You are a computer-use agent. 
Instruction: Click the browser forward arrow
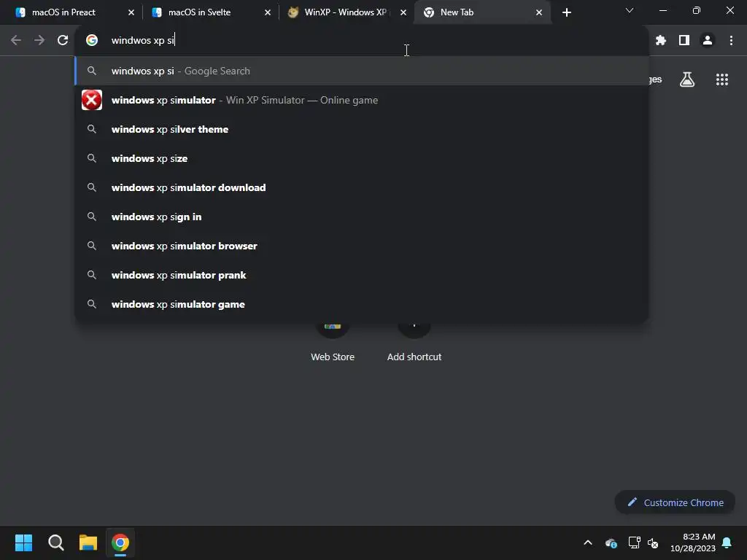(x=39, y=41)
